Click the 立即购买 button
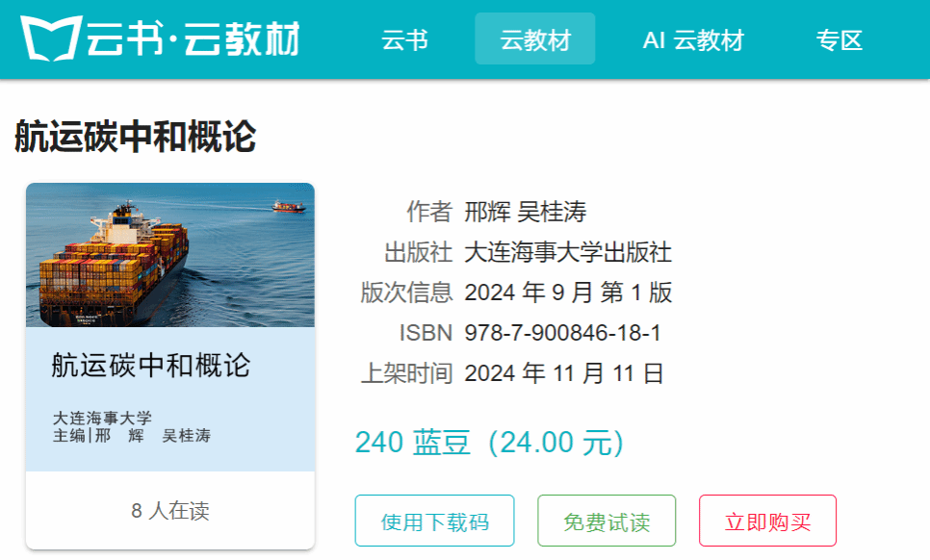The image size is (930, 560). (767, 521)
